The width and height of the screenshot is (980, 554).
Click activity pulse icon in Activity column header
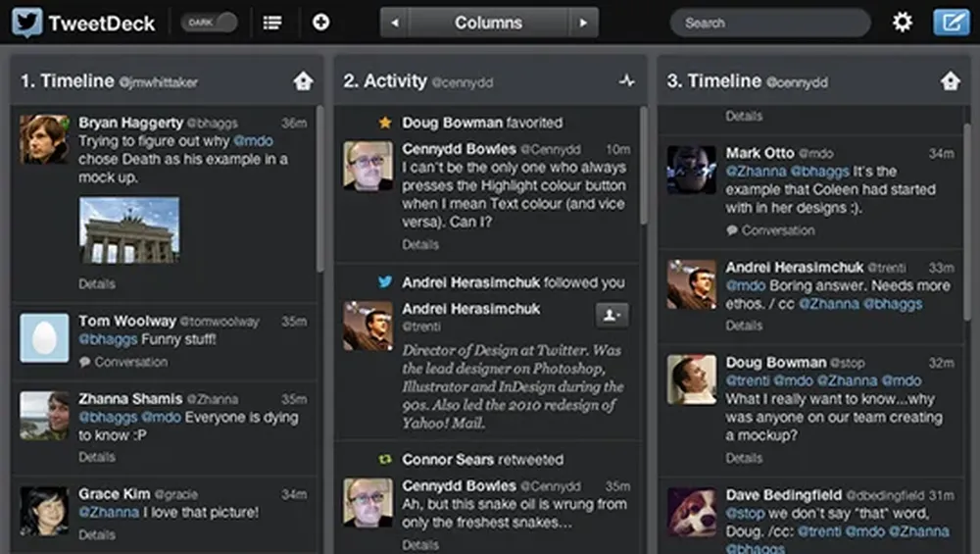point(627,82)
